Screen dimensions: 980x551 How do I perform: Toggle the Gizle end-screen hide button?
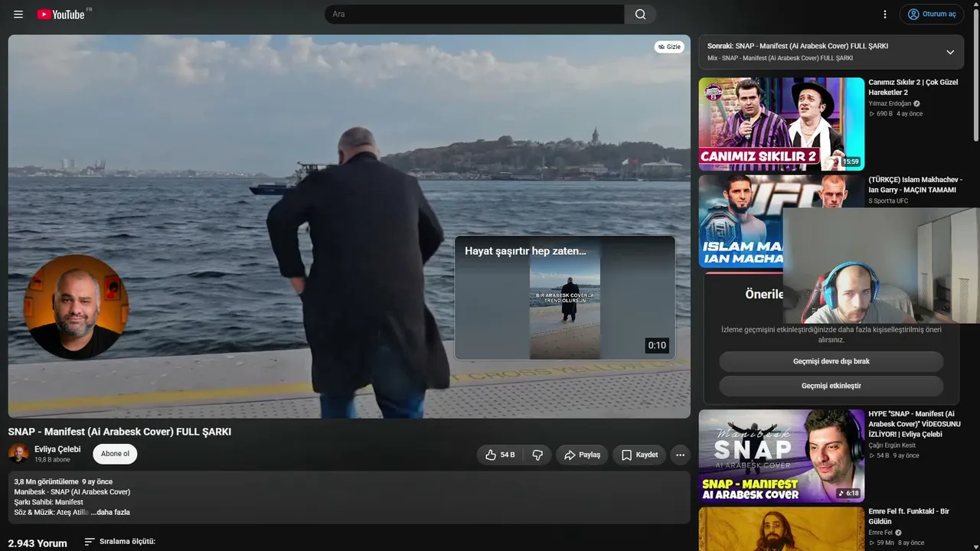pos(669,47)
